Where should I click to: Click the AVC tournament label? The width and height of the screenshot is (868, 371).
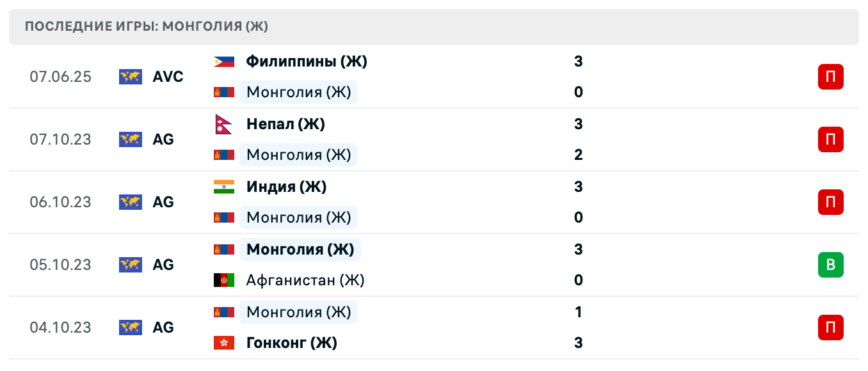point(168,77)
